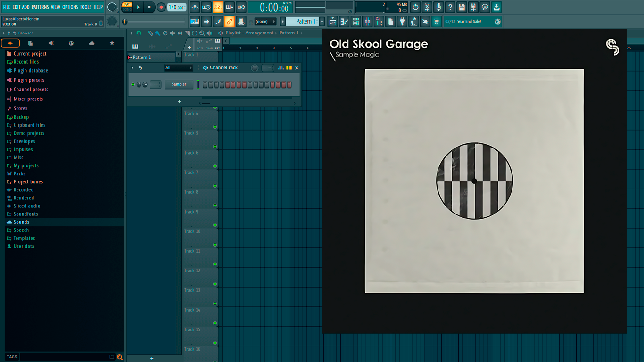Viewport: 644px width, 362px height.
Task: Click the microphone one-click recording icon
Action: 438,7
